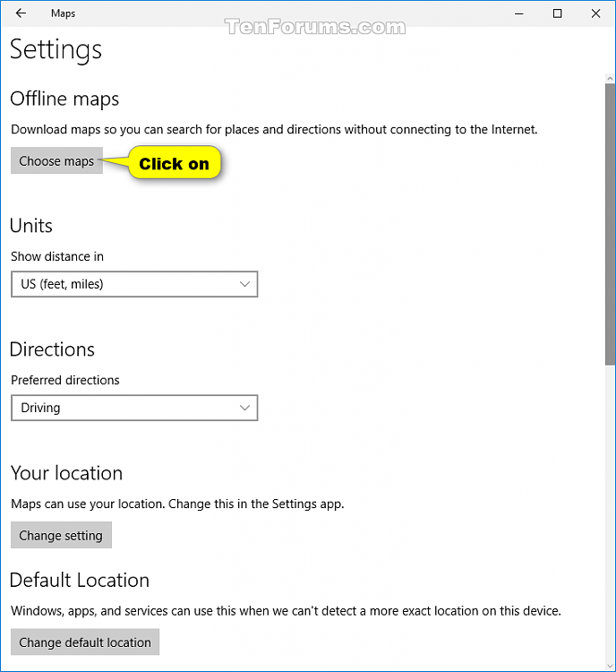Click the Your location heading

[66, 473]
